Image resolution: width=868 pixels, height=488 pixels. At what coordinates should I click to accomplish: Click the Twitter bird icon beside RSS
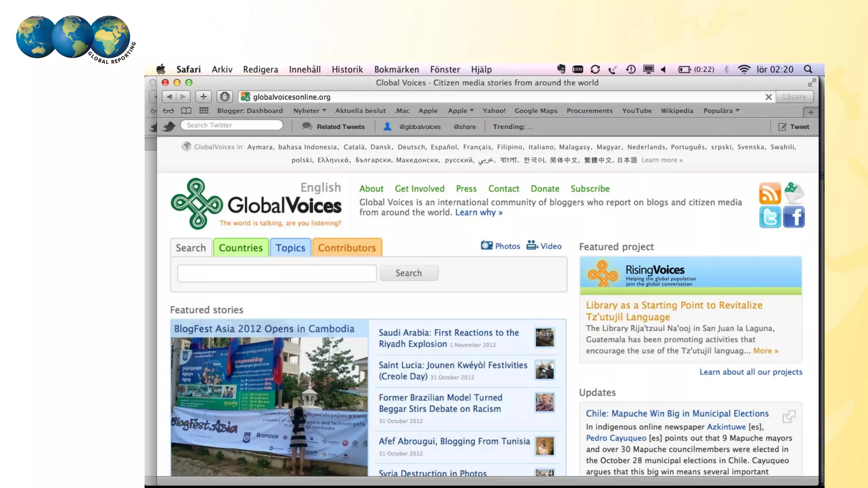[x=770, y=217]
